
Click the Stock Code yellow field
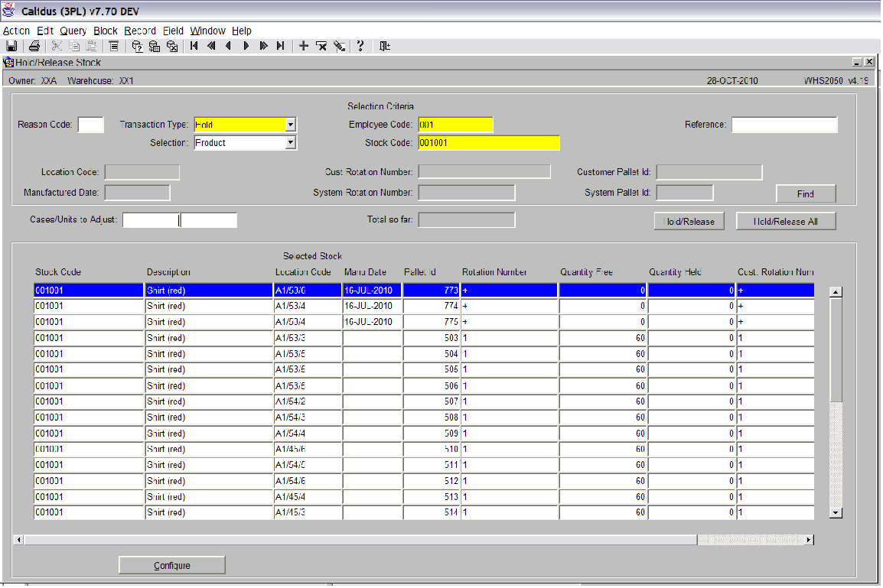pos(489,143)
